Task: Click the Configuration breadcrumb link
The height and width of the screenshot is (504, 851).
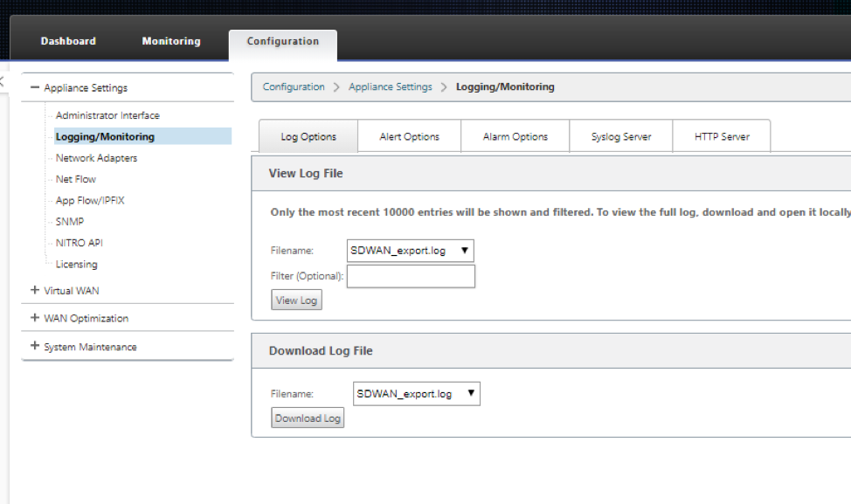Action: pyautogui.click(x=294, y=86)
